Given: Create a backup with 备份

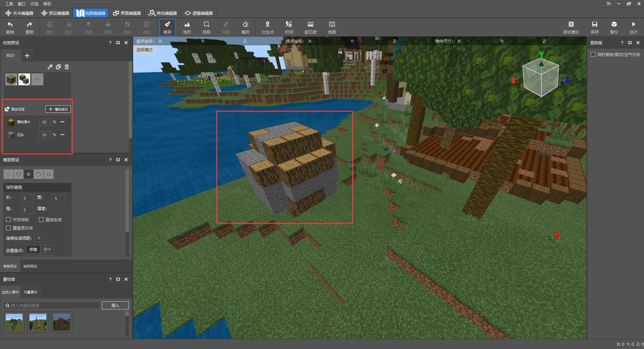Looking at the screenshot, I should point(614,27).
